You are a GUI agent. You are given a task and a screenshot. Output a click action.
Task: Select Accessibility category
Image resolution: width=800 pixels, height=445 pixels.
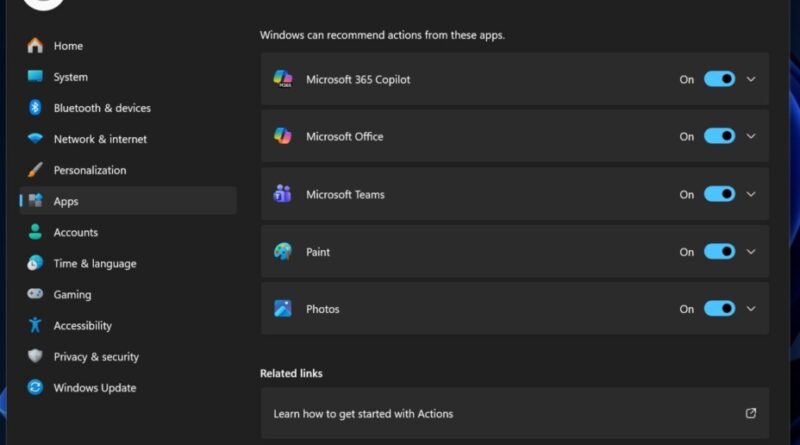128,326
